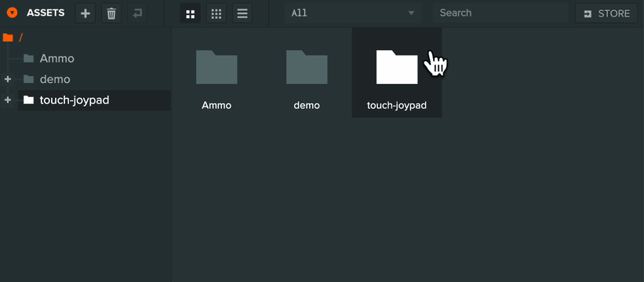The width and height of the screenshot is (644, 282).
Task: Open the All asset type filter dropdown
Action: pyautogui.click(x=353, y=13)
